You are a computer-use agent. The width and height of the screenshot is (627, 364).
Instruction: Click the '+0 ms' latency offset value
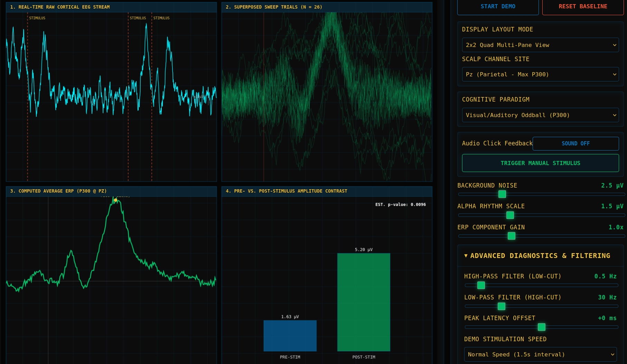[x=607, y=318]
